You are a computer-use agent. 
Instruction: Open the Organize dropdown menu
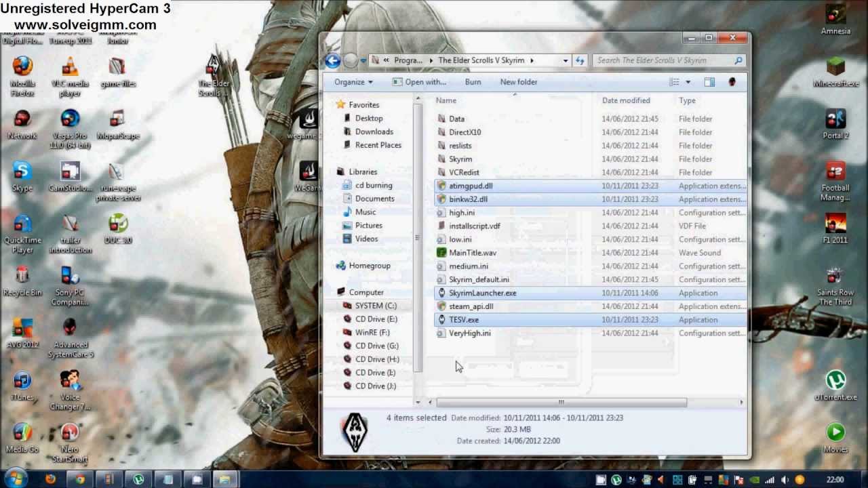[353, 82]
